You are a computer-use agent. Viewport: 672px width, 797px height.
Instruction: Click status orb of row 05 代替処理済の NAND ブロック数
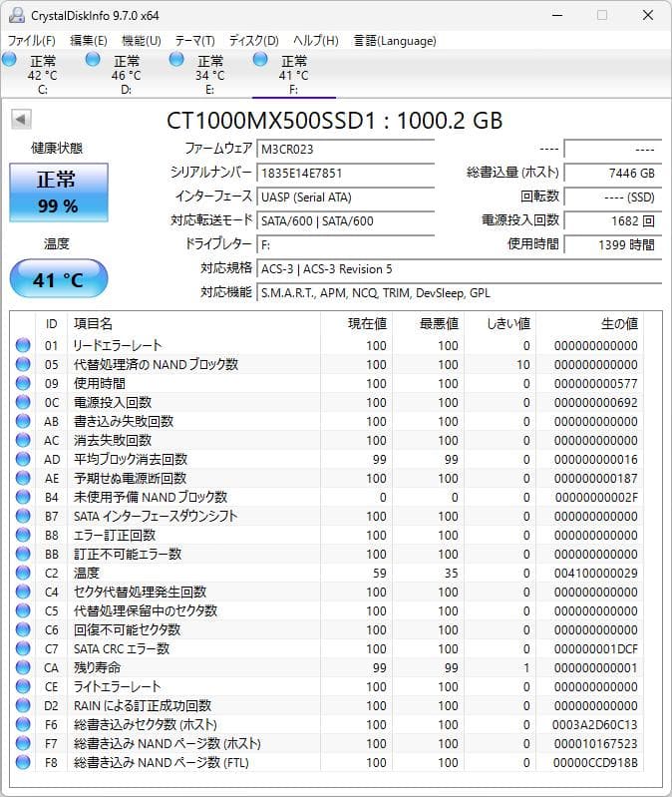point(23,364)
